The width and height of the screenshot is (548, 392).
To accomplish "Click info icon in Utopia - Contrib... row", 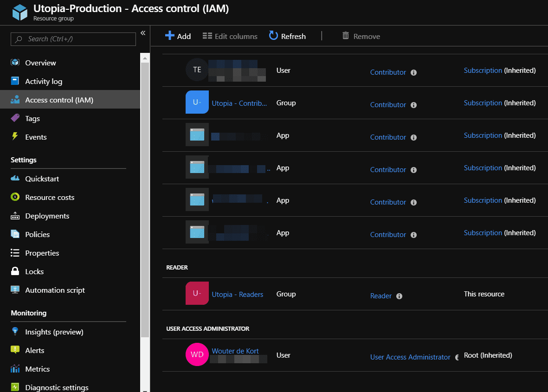I will point(413,105).
